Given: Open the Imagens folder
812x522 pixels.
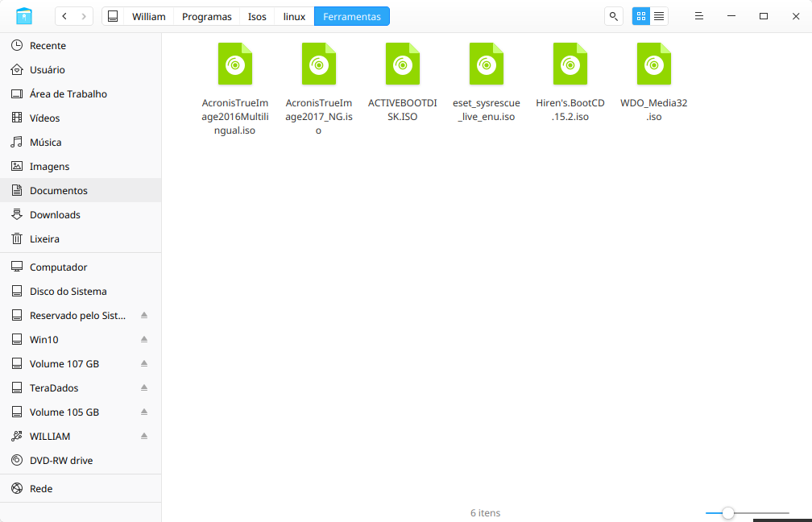Looking at the screenshot, I should pyautogui.click(x=81, y=166).
